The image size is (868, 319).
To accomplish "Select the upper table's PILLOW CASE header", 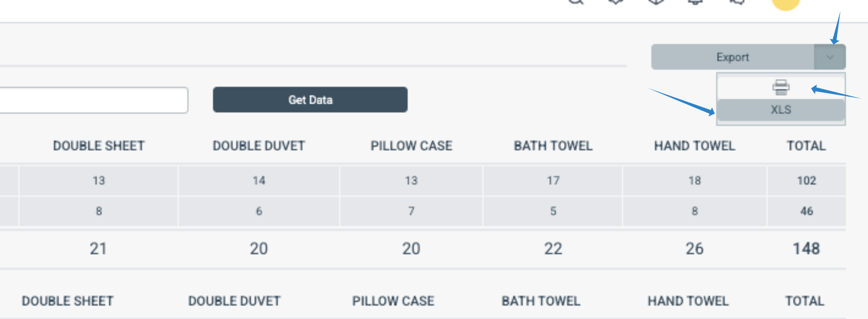I will (411, 146).
